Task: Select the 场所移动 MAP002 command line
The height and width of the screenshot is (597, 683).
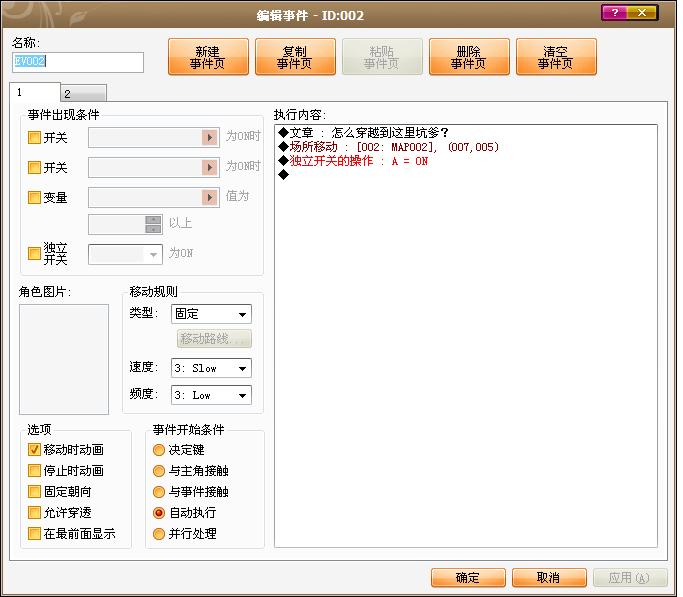Action: pos(389,147)
